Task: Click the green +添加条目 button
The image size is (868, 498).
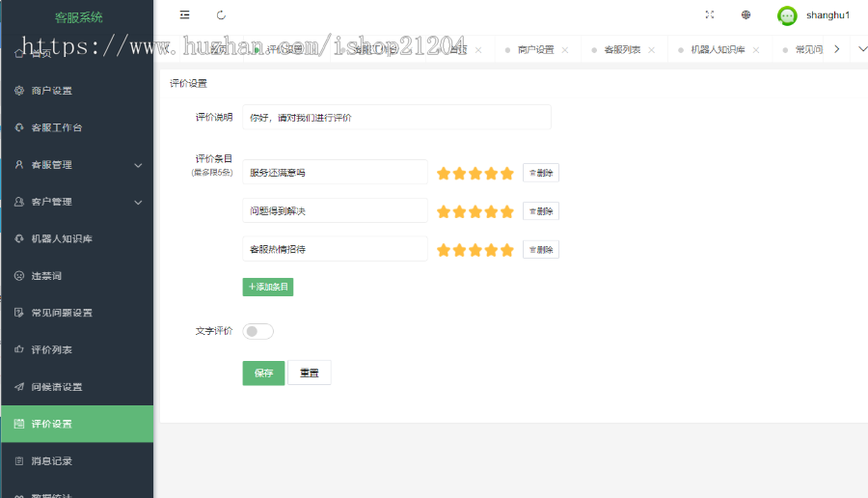Action: (x=268, y=287)
